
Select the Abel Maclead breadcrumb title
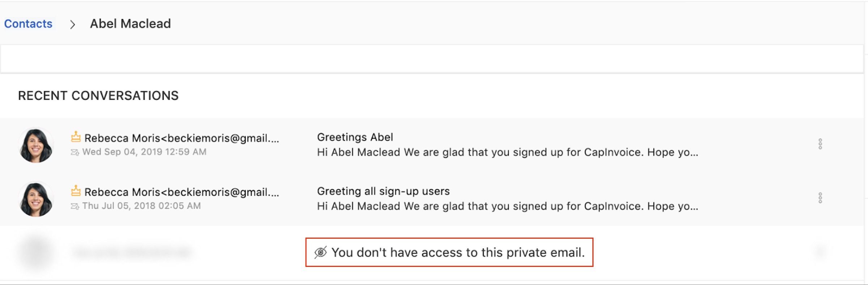[130, 24]
